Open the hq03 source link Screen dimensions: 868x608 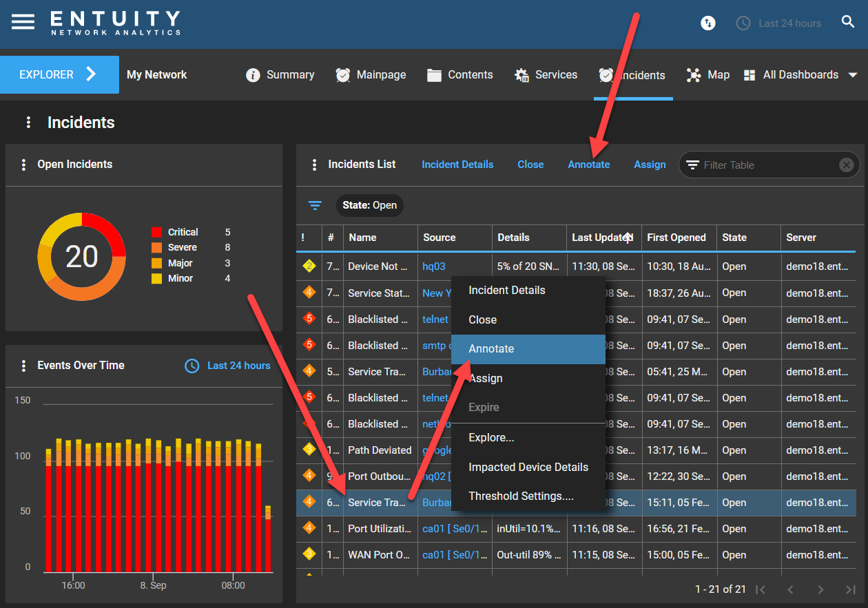[435, 266]
